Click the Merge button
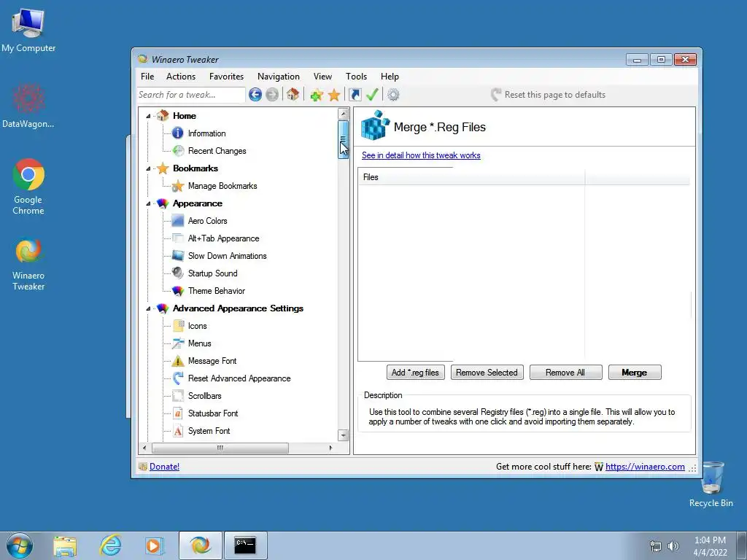 [x=635, y=373]
